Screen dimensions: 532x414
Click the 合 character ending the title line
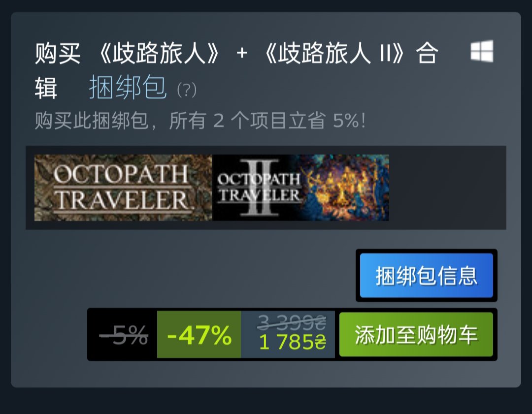427,53
